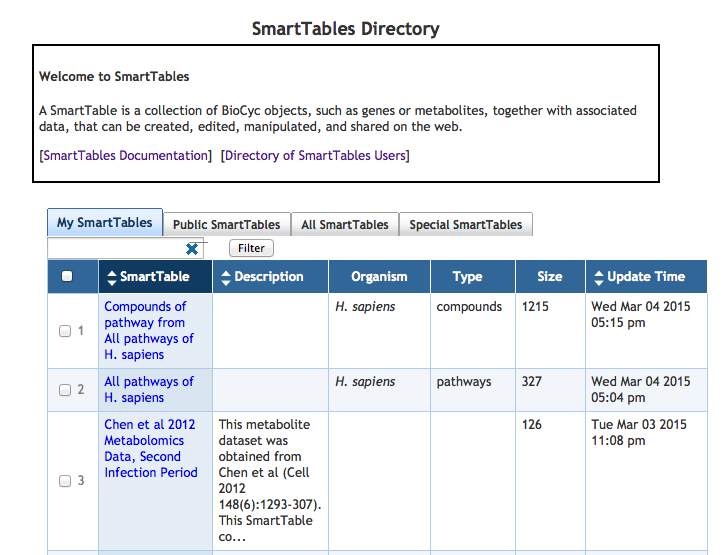Check the box for row 2
Screen dimensions: 724x555
point(65,390)
